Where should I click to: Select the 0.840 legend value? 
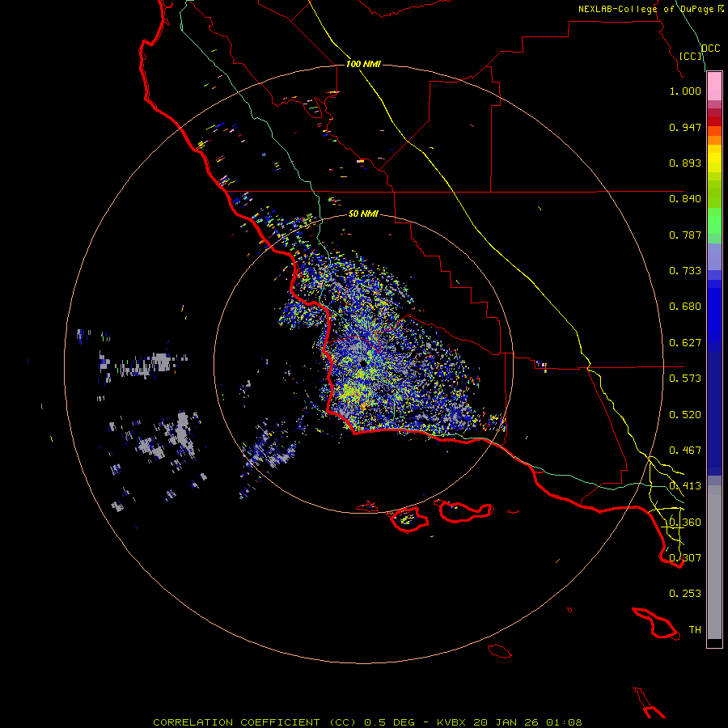point(685,199)
